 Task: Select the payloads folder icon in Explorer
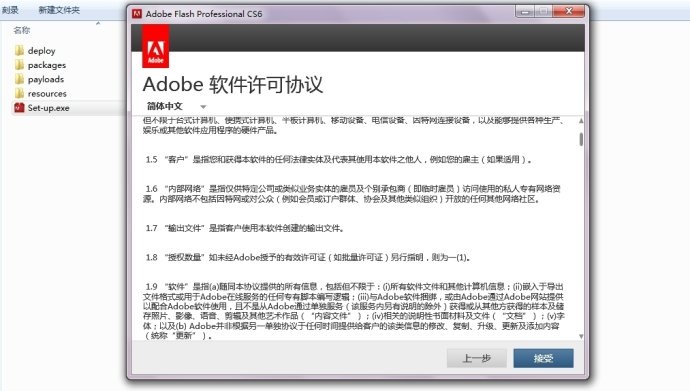pos(19,79)
